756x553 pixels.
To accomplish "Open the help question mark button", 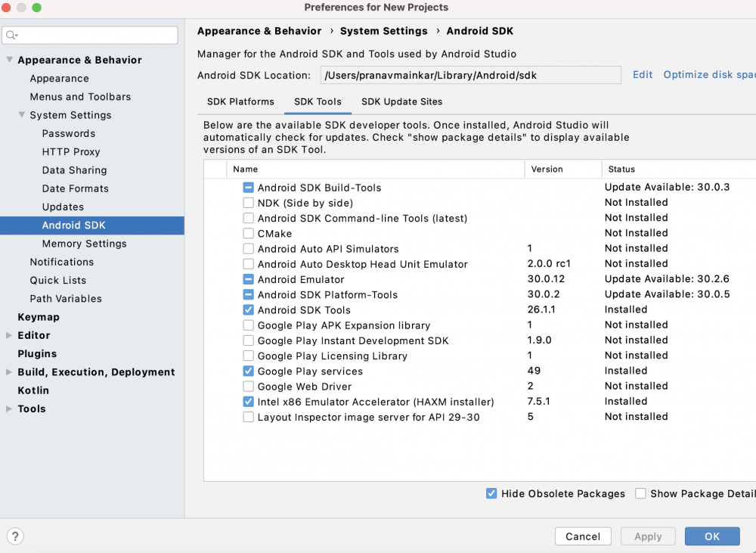I will tap(15, 536).
